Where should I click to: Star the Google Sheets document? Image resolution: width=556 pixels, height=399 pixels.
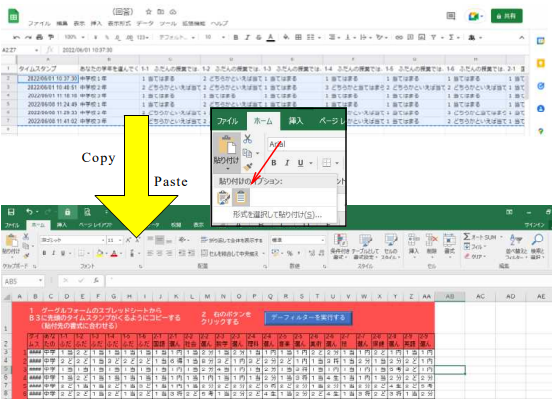(149, 12)
